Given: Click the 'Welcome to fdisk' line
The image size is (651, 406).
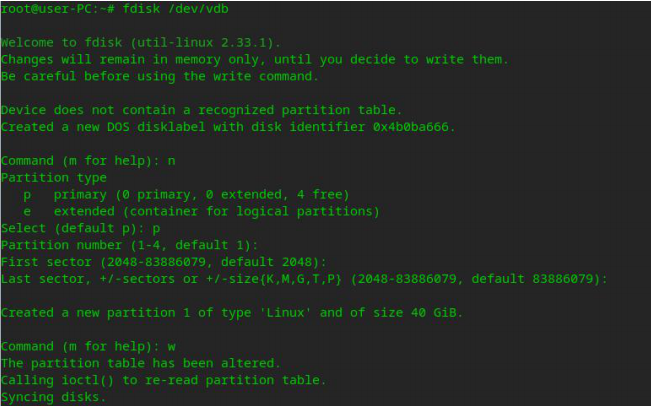Looking at the screenshot, I should (x=141, y=43).
